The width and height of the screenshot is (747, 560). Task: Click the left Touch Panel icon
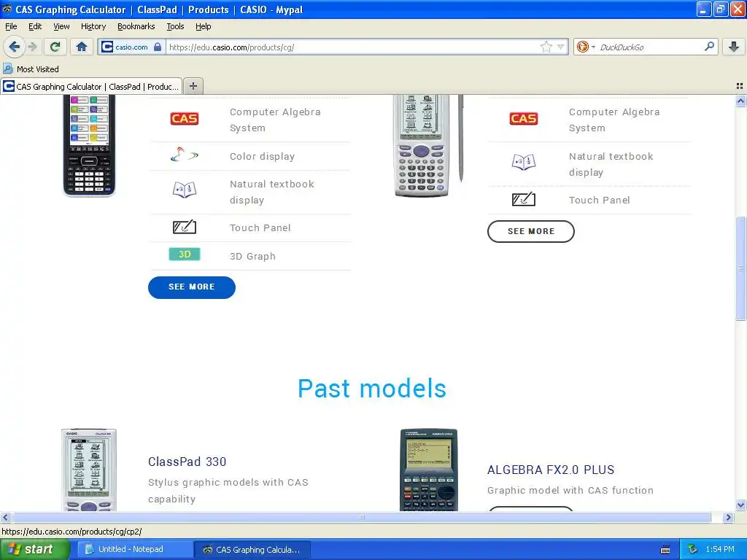coord(185,227)
